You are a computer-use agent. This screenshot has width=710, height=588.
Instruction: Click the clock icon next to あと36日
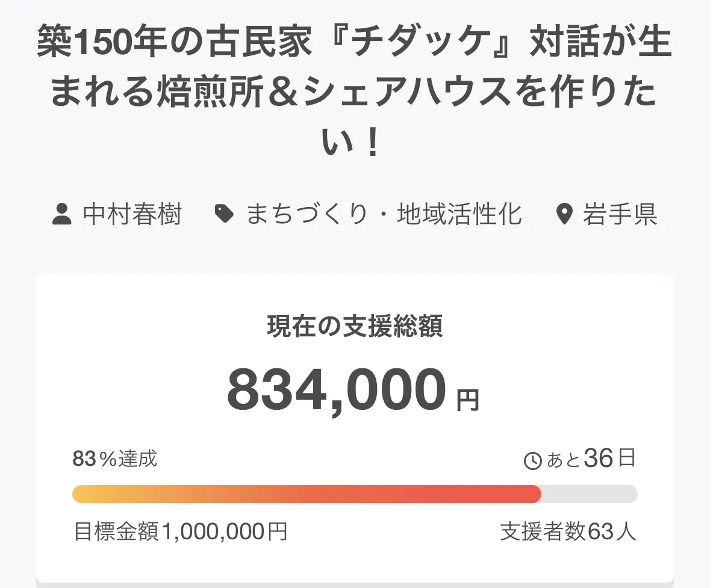tap(533, 461)
